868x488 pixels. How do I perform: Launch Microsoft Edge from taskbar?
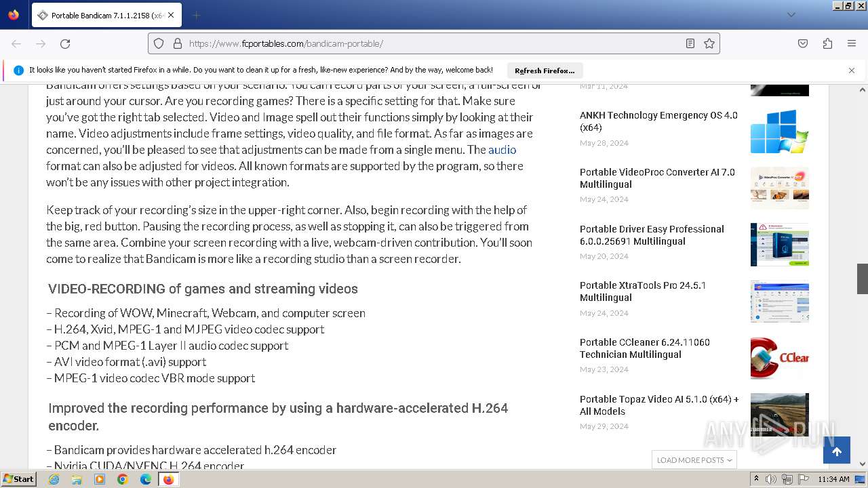(146, 479)
